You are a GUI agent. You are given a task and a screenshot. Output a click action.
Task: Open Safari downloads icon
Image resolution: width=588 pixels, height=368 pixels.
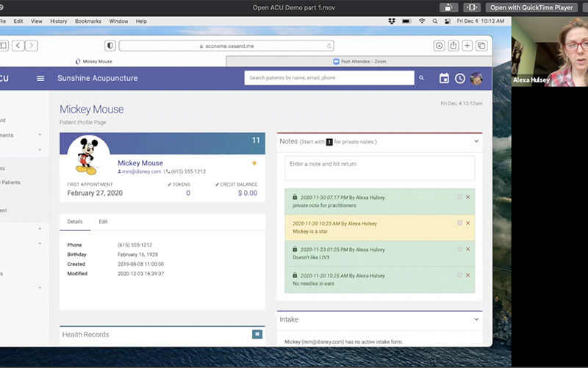[x=439, y=46]
